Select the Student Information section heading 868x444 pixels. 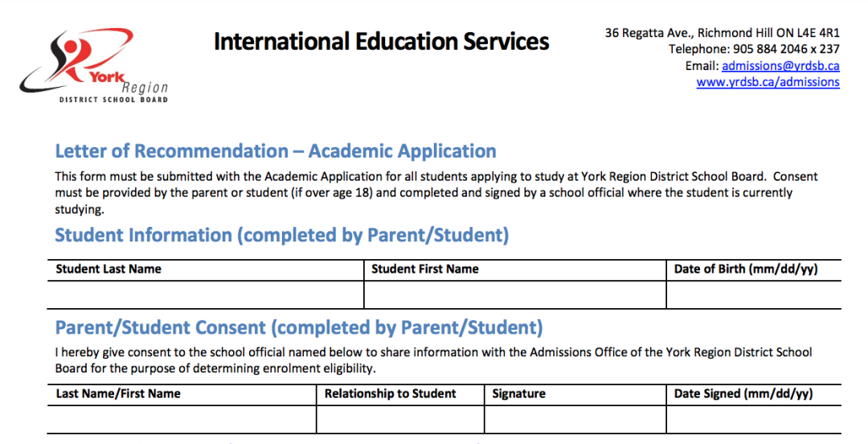[x=281, y=236]
